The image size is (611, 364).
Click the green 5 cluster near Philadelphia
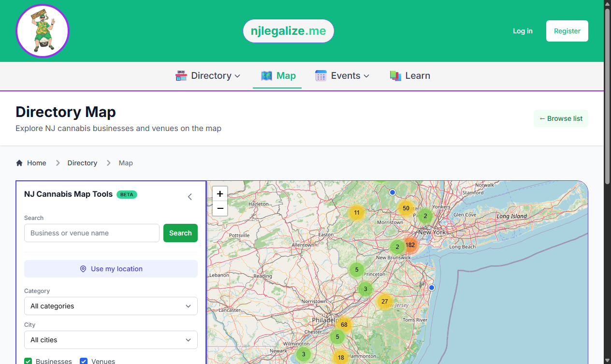(337, 337)
